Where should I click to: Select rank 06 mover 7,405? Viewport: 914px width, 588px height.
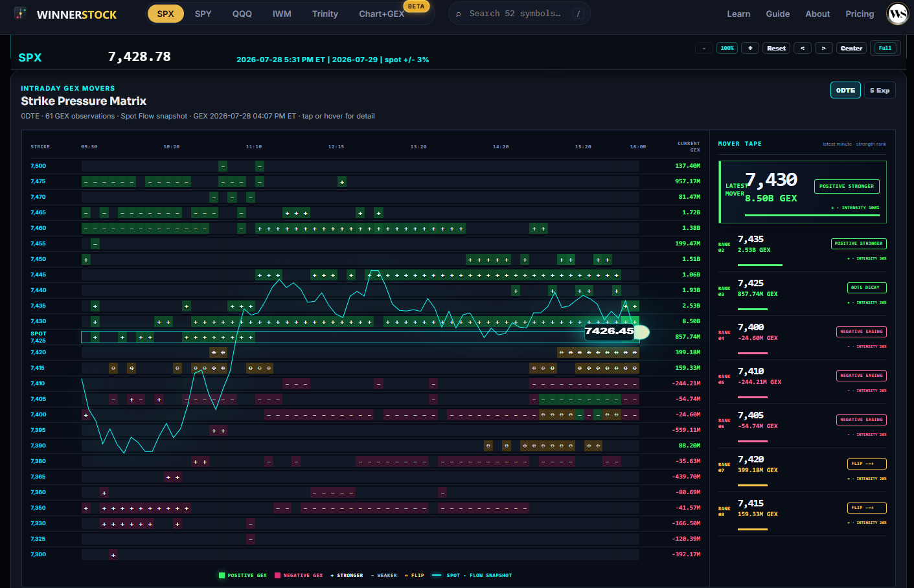click(803, 426)
